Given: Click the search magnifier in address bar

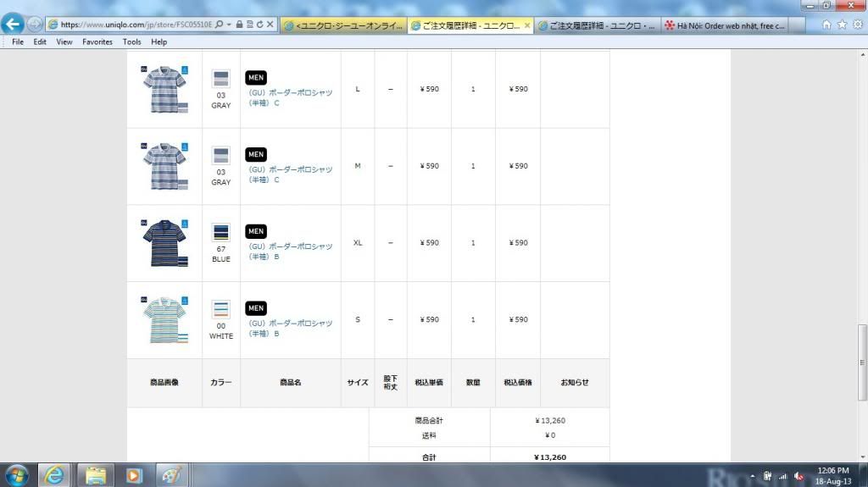Looking at the screenshot, I should coord(220,25).
